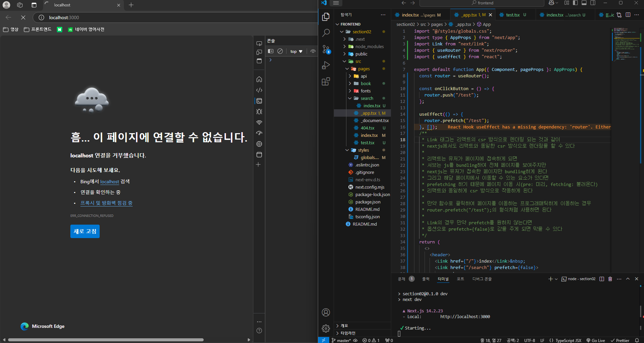Expand the book folder
This screenshot has width=644, height=343.
click(362, 83)
